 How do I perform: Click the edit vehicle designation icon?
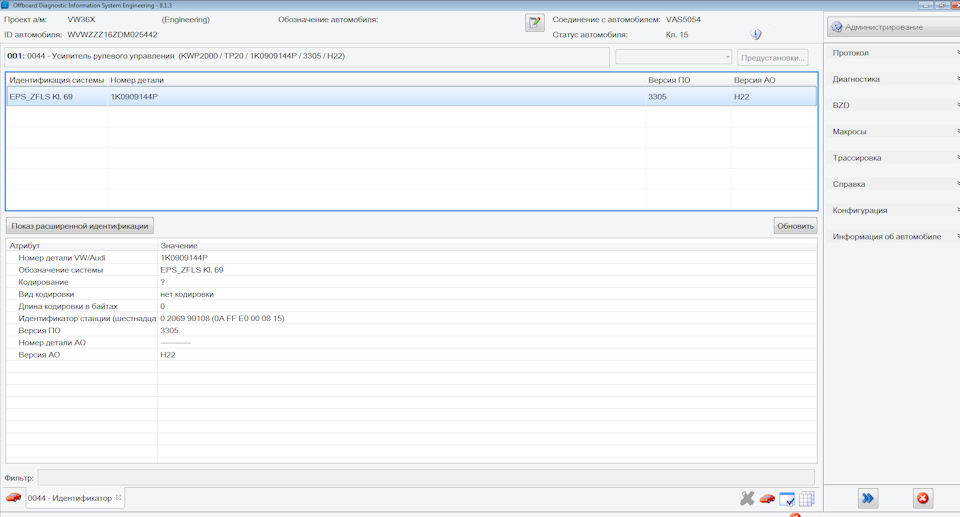pos(534,23)
